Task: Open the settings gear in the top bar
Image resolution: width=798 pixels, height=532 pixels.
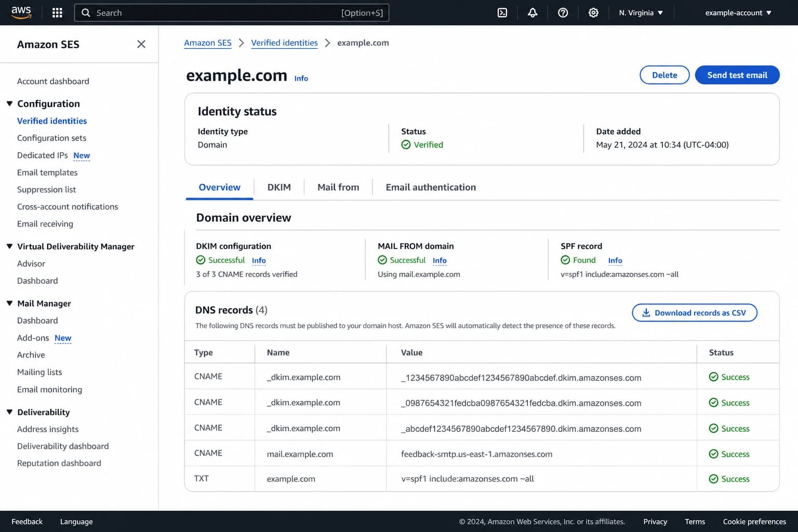Action: [x=593, y=12]
